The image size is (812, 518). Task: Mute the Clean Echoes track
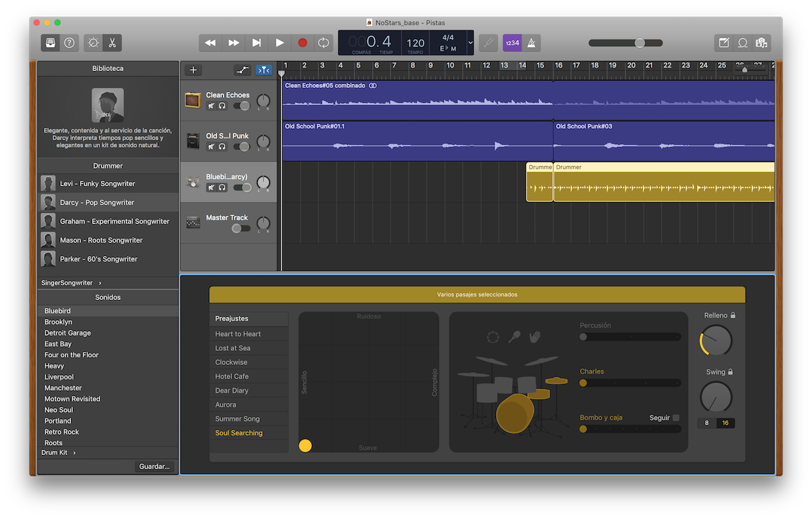tap(211, 106)
